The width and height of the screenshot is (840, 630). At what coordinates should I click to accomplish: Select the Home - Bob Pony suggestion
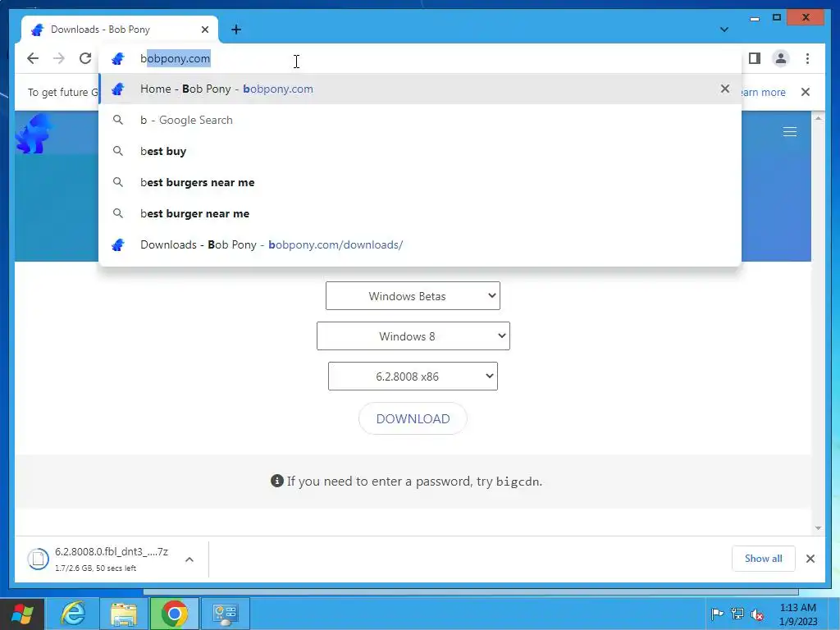point(420,89)
